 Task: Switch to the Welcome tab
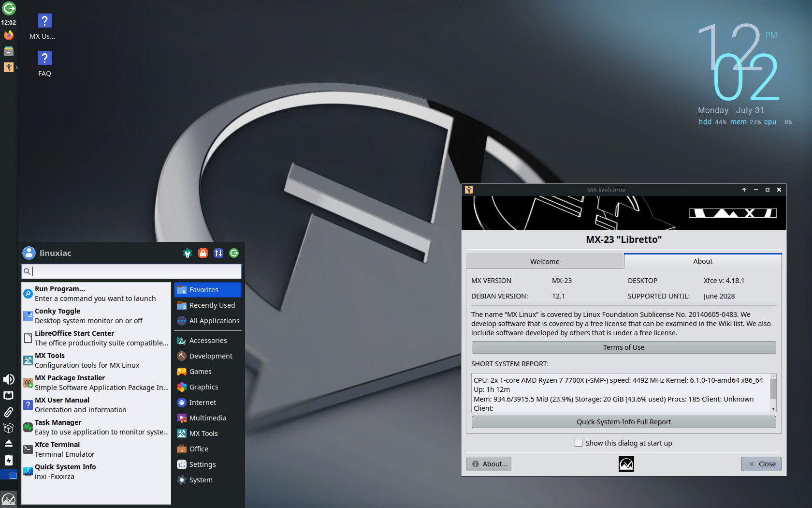[x=545, y=261]
